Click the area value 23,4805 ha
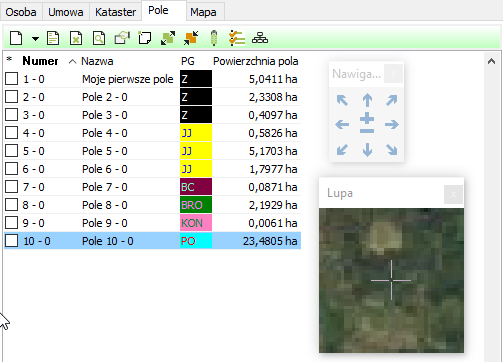 270,241
